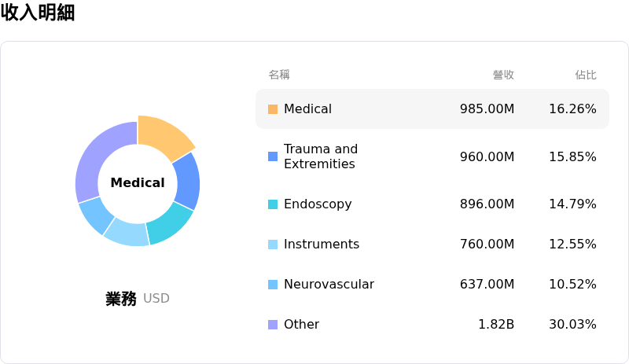This screenshot has width=629, height=364.
Task: Click the orange Medical legend swatch
Action: click(273, 109)
